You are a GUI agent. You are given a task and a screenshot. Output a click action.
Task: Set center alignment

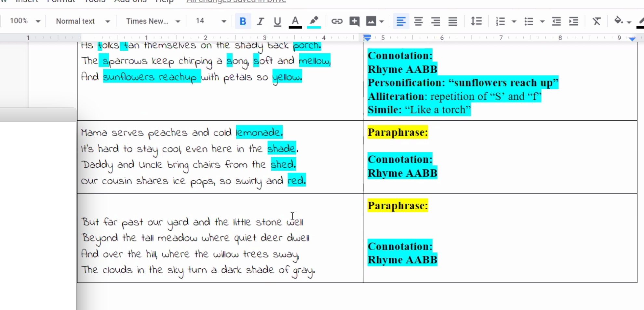(418, 21)
